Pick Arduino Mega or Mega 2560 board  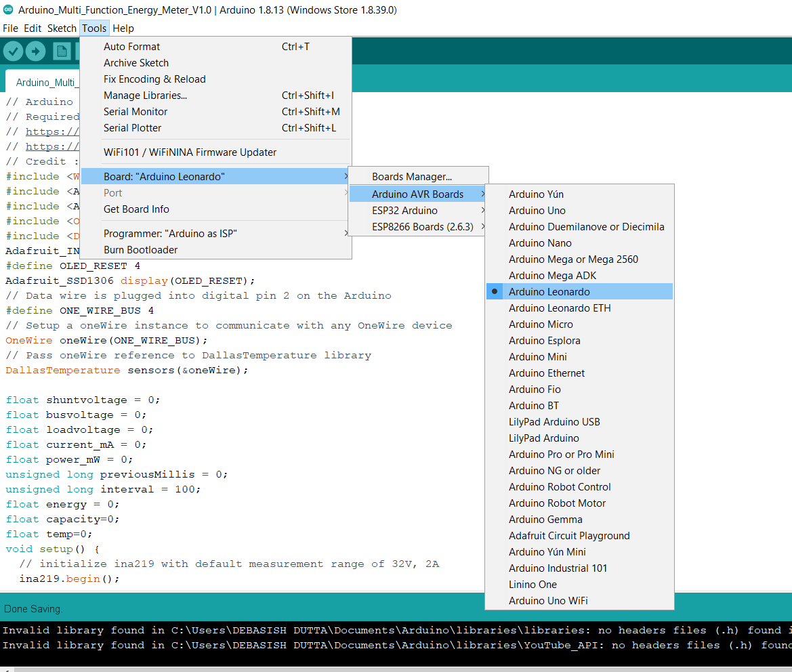coord(573,259)
